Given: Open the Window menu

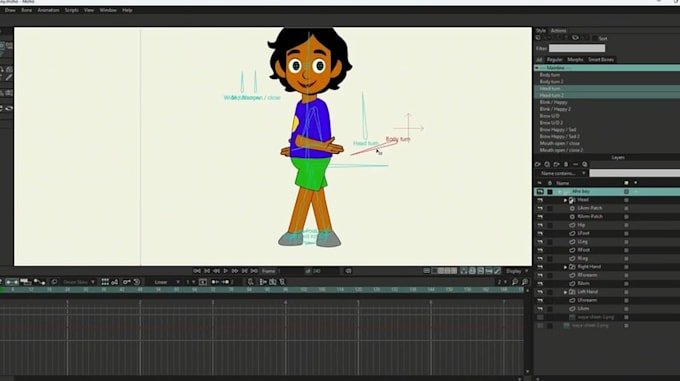Looking at the screenshot, I should tap(108, 10).
